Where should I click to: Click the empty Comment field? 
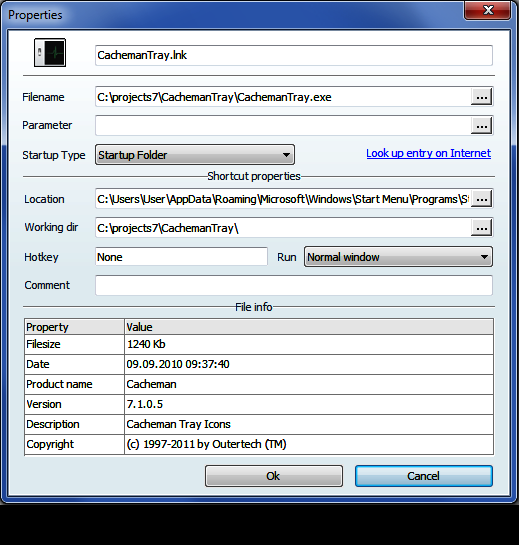pyautogui.click(x=294, y=285)
